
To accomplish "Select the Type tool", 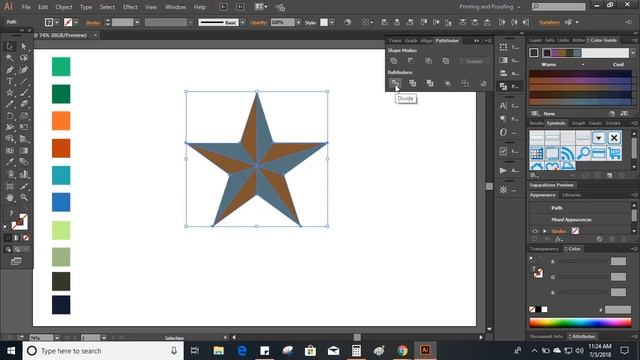I will [x=10, y=81].
